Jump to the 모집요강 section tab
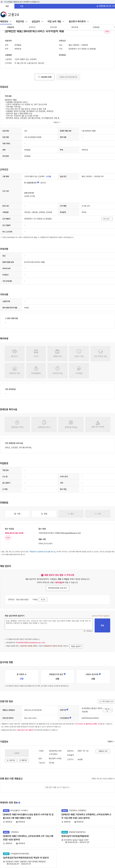This screenshot has width=115, height=868. 11,27
